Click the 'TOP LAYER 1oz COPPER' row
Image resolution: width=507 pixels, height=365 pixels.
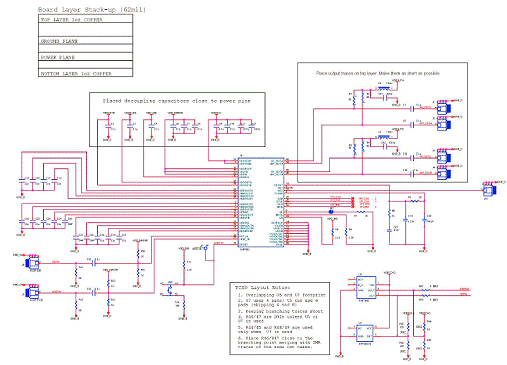click(x=85, y=19)
